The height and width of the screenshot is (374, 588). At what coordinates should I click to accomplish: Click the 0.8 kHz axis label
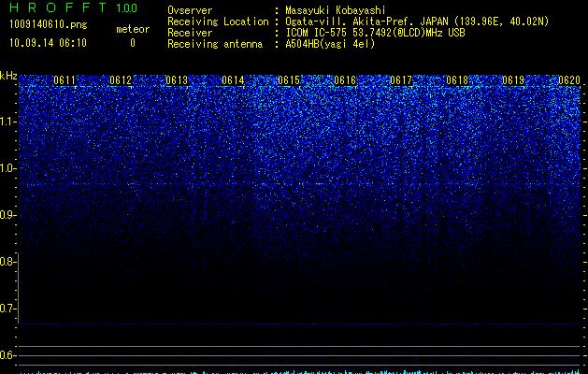(x=7, y=262)
